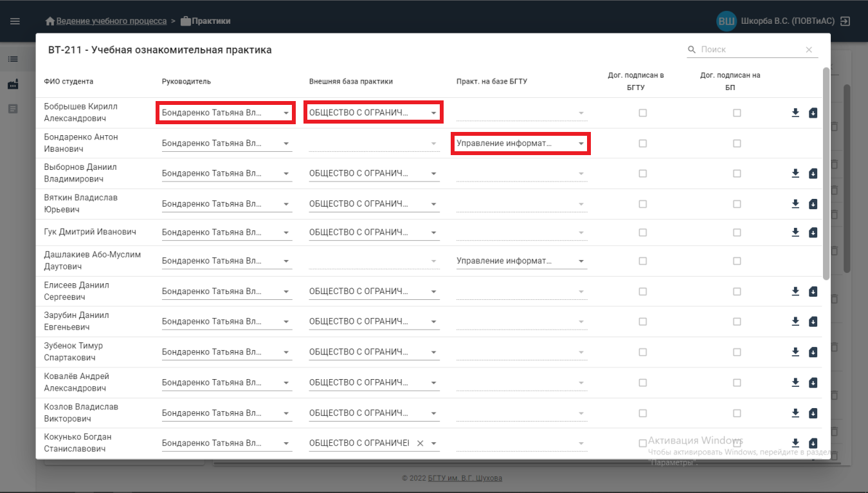Screen dimensions: 868x493
Task: Click download arrow icon in Выборнов Даниил row
Action: 795,173
